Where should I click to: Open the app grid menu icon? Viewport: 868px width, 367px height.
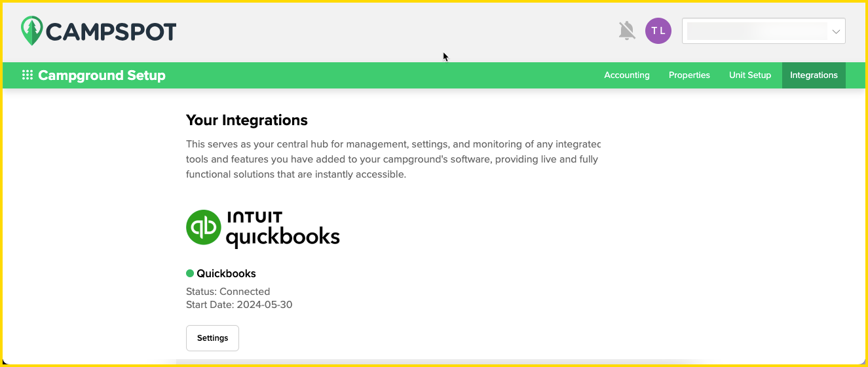[x=28, y=75]
